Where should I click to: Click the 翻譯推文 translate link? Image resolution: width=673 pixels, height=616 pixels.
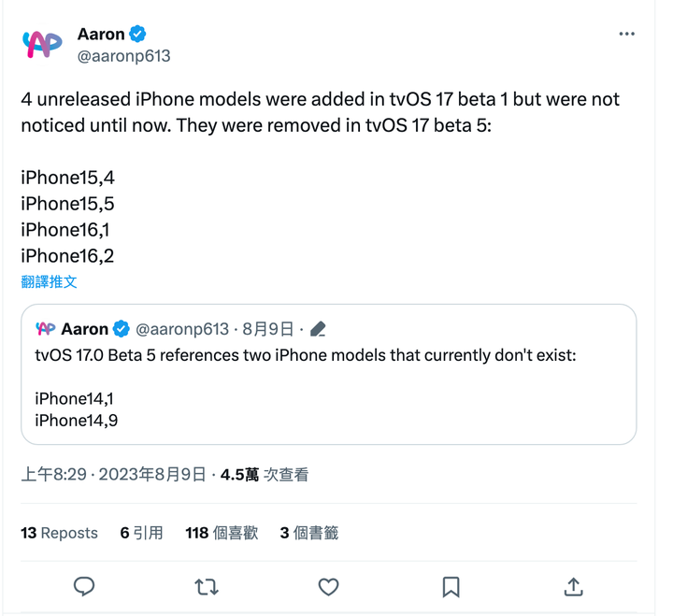coord(49,281)
